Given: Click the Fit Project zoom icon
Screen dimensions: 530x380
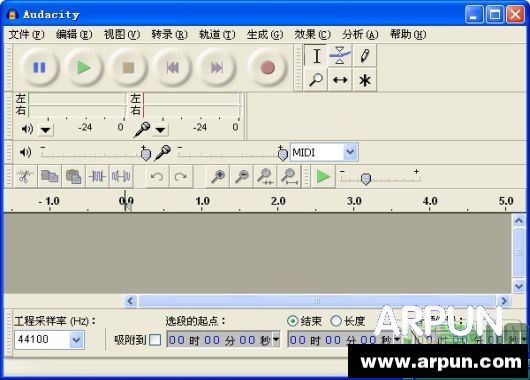Looking at the screenshot, I should pyautogui.click(x=289, y=176).
